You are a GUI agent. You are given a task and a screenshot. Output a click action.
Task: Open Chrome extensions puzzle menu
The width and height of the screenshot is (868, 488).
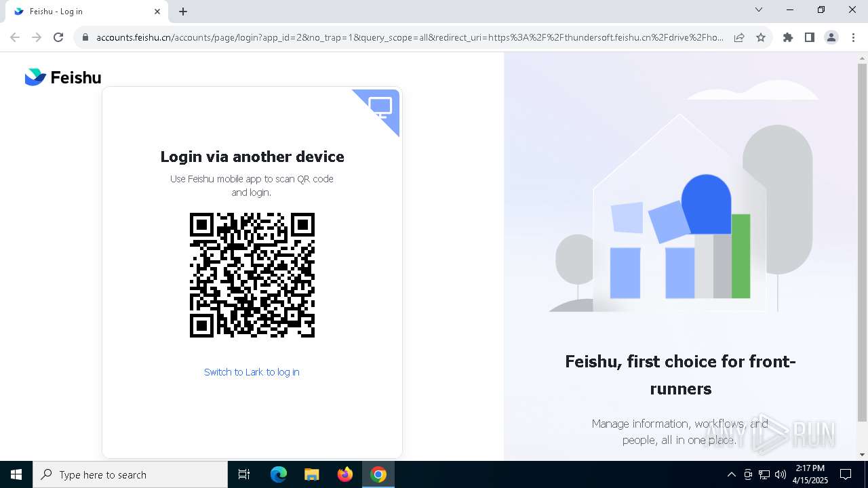[x=788, y=37]
